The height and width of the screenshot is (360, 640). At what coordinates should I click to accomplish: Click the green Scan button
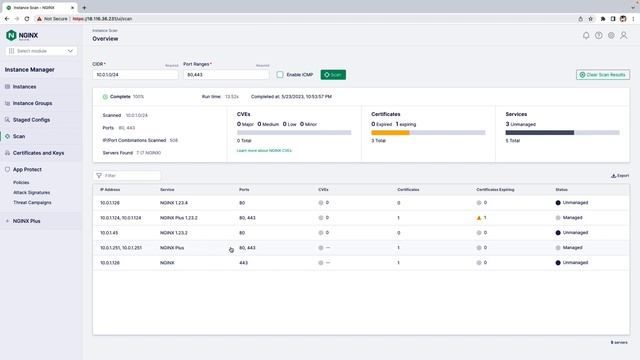[333, 75]
